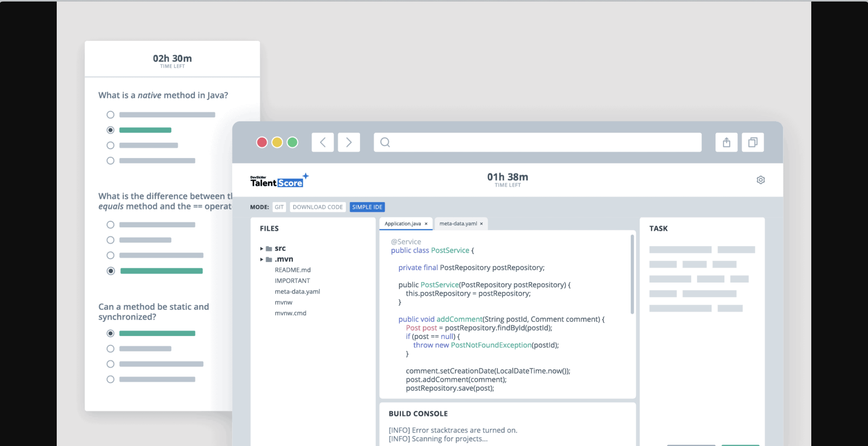This screenshot has width=868, height=446.
Task: Click the BUILD CONSOLE panel to focus
Action: pyautogui.click(x=418, y=413)
